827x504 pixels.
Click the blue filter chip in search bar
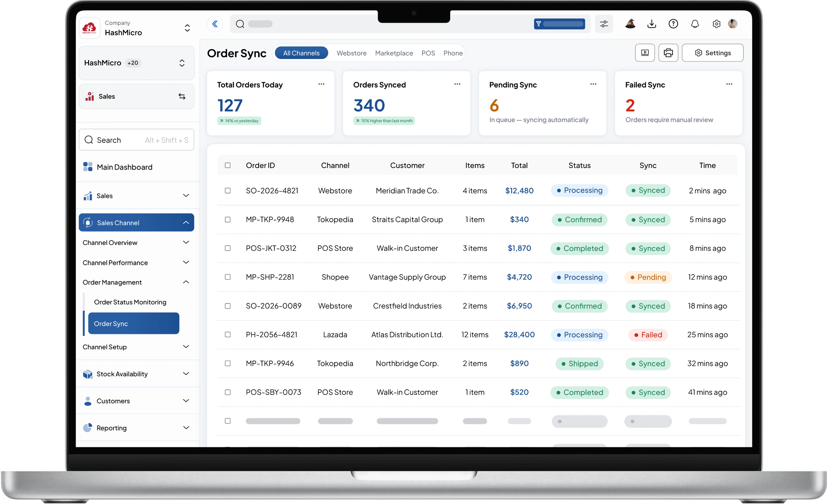click(559, 24)
